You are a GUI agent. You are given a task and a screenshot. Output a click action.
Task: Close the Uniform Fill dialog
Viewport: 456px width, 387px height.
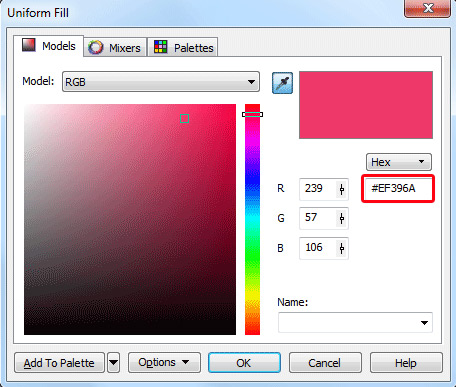point(427,8)
